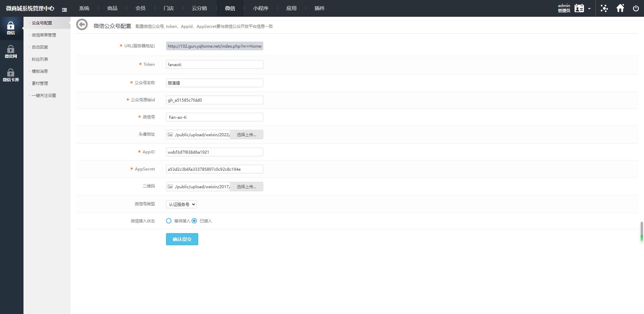Select the 等待接入 radio button
Image resolution: width=644 pixels, height=314 pixels.
169,221
